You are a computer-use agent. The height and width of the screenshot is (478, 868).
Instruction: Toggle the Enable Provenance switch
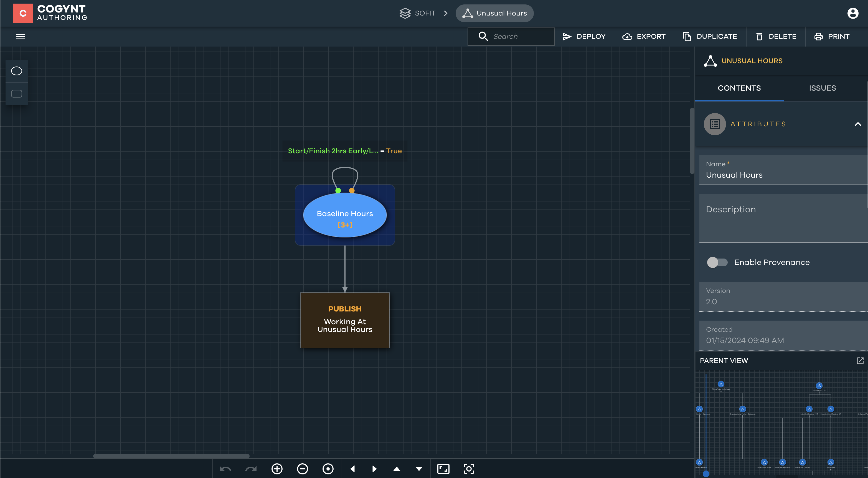pyautogui.click(x=717, y=262)
